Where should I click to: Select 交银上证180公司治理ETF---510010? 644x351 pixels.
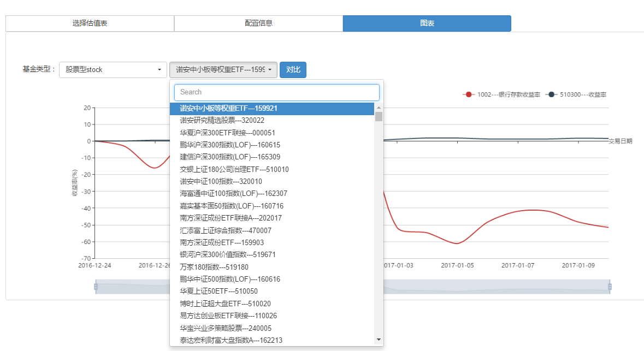pyautogui.click(x=272, y=170)
